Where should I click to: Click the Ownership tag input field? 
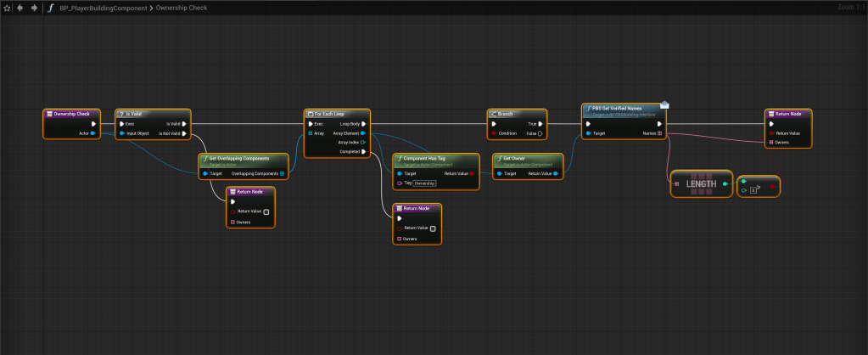(x=426, y=183)
